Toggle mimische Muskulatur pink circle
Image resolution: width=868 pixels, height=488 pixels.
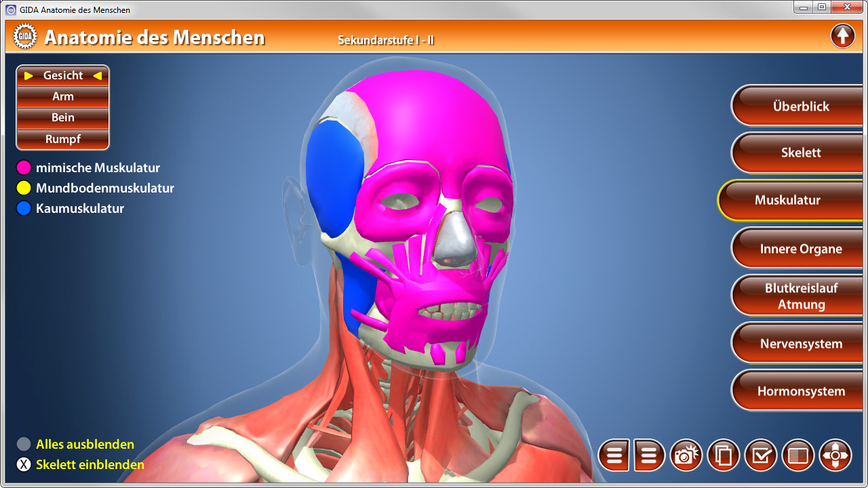coord(24,167)
